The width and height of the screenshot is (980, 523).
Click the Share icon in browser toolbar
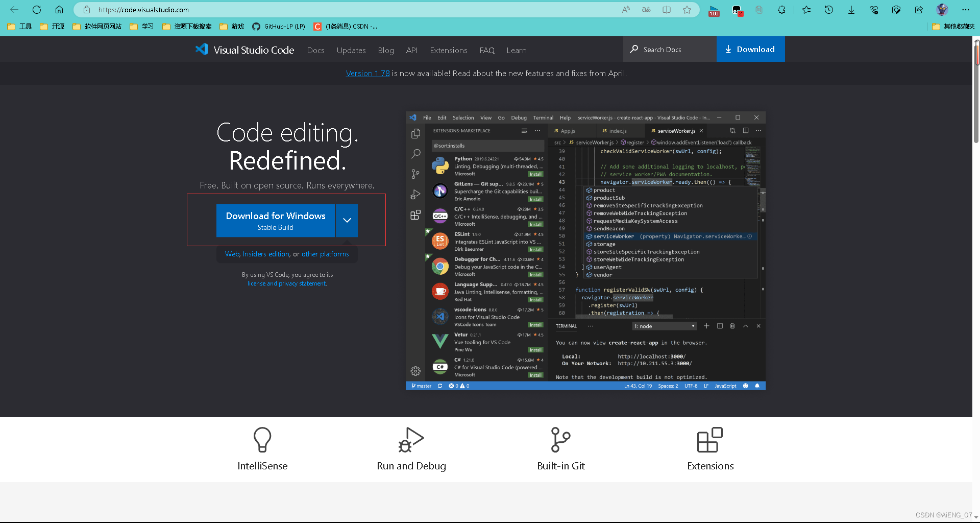(x=919, y=10)
